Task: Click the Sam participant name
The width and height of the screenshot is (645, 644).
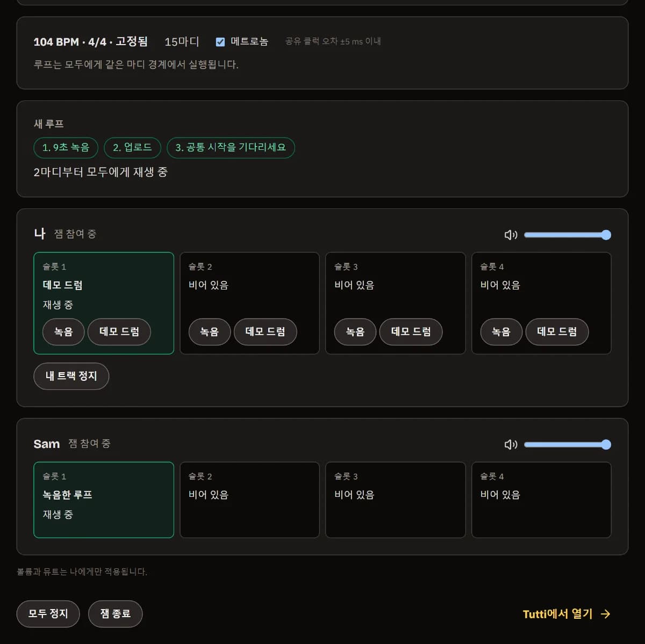Action: pyautogui.click(x=47, y=444)
